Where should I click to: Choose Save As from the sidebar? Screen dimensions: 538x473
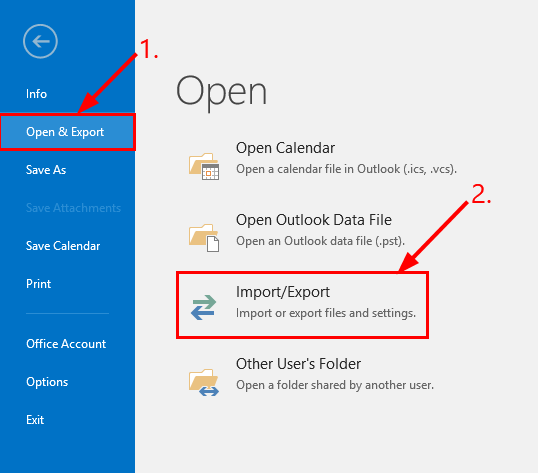(x=46, y=170)
